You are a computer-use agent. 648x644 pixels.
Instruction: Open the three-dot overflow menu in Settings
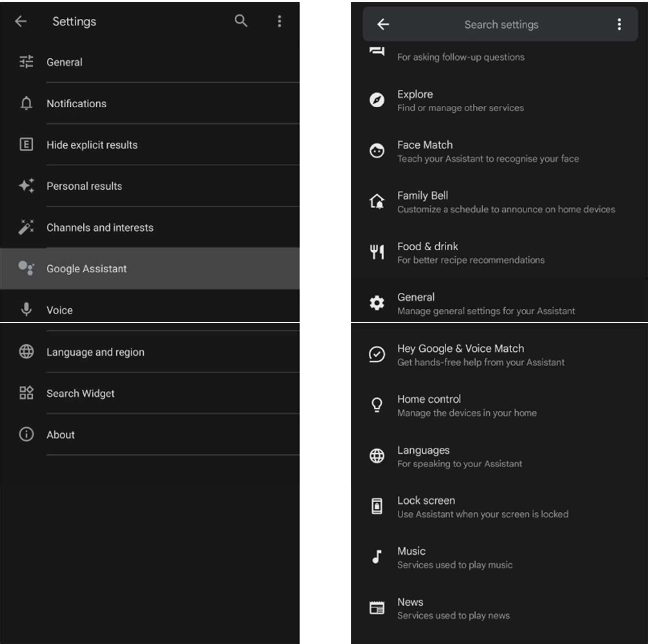(x=279, y=21)
